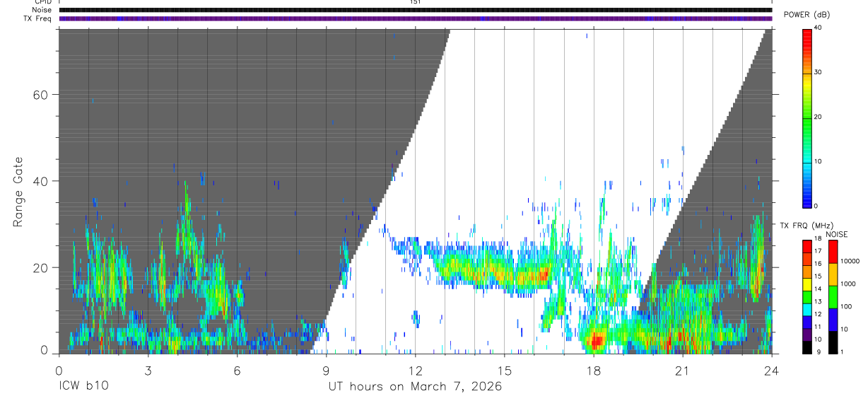
Task: Click the 100 label on the noise scale
Action: point(845,306)
